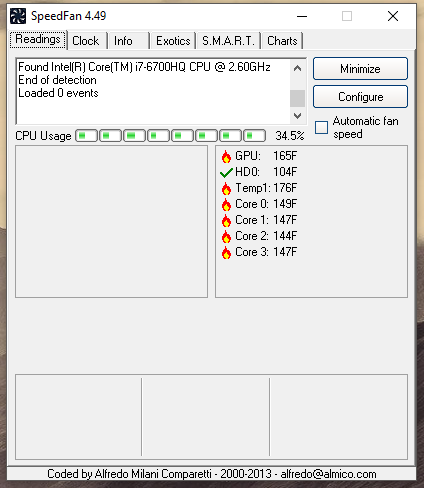
Task: Click the 'Found Intel(R) Core(TM) i7-6700HQ' log line
Action: click(x=144, y=67)
